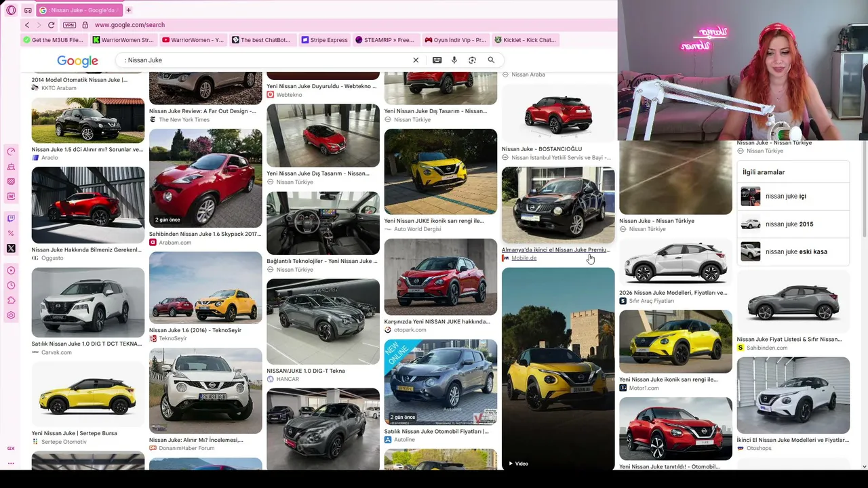Open the 'Nissan Juke Hakkında Bilmeniz Gereken' image

(x=88, y=205)
